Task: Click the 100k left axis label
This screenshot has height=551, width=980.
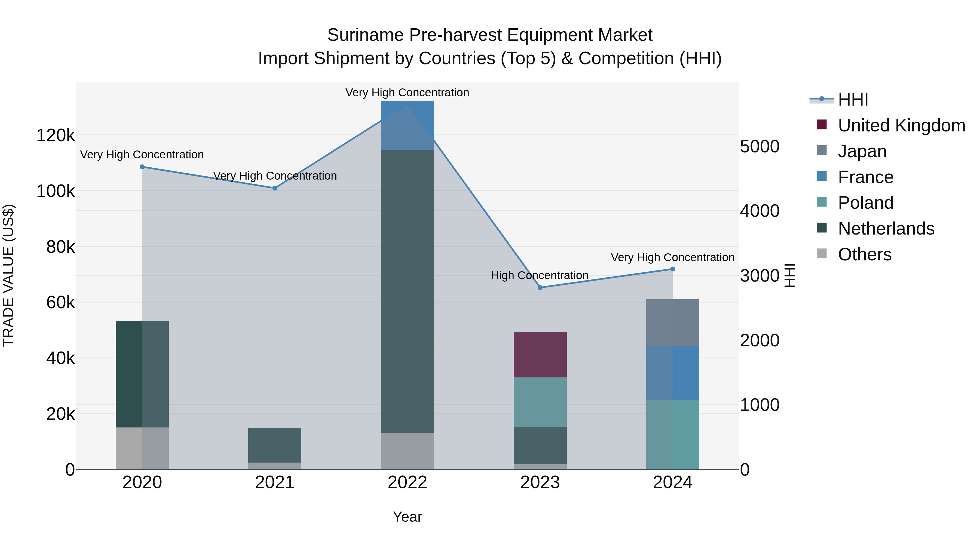Action: coord(56,191)
